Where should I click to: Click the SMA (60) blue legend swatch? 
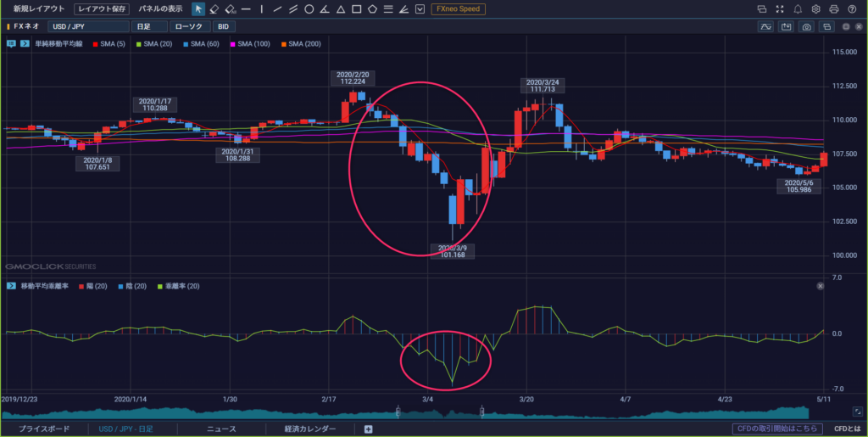[x=186, y=44]
